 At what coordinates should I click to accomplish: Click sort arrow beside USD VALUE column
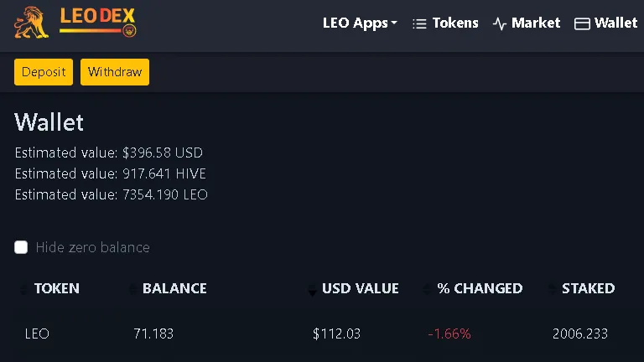coord(312,290)
